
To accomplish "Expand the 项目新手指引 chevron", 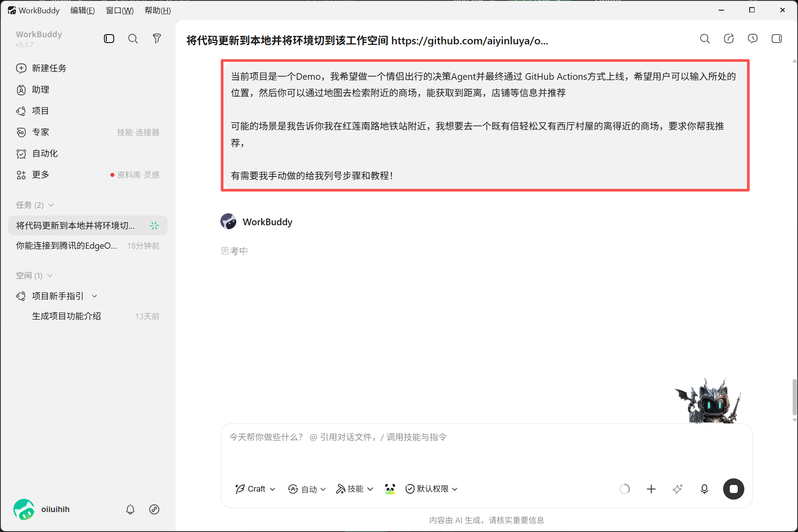I will (x=94, y=296).
